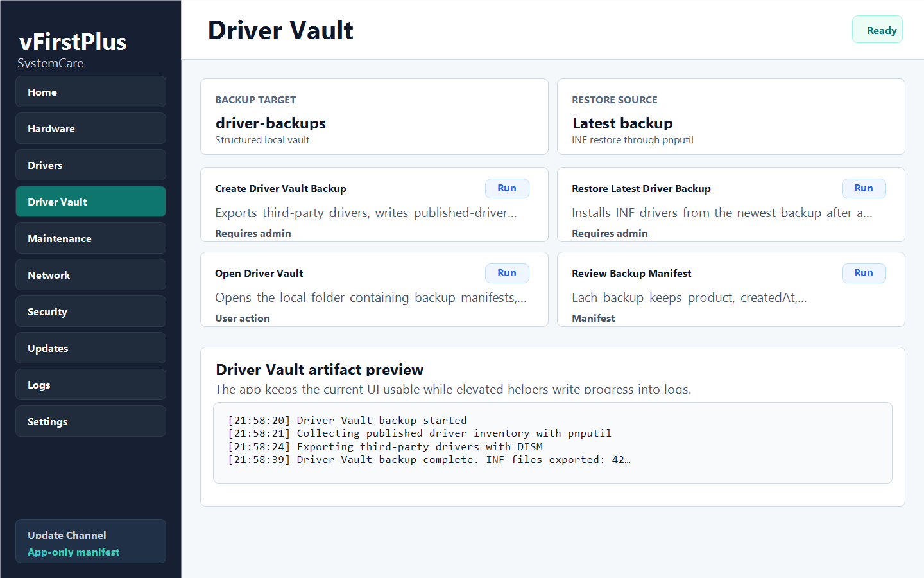Select Drivers in the sidebar
The width and height of the screenshot is (924, 578).
pos(90,165)
